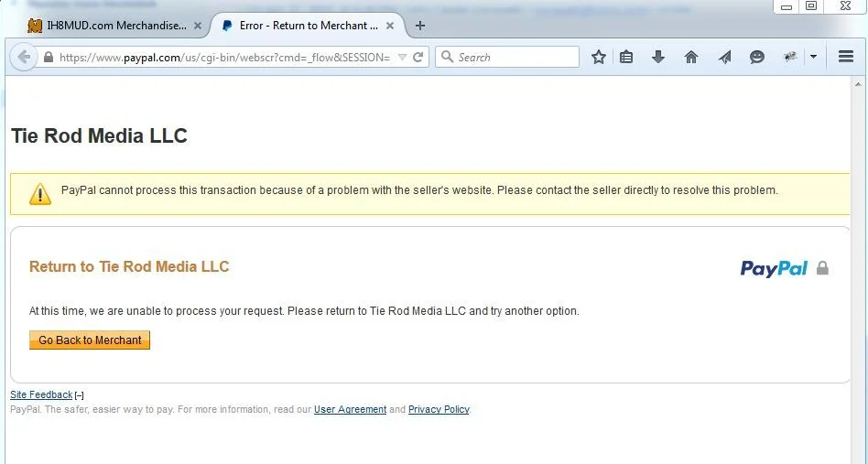Viewport: 868px width, 464px height.
Task: Click the PayPal logo
Action: coord(774,269)
